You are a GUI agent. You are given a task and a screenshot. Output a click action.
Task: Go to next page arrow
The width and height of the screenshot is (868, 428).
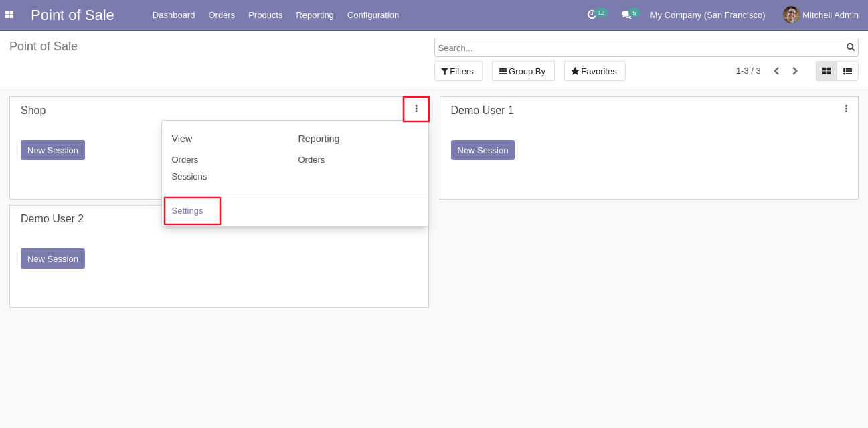coord(795,71)
